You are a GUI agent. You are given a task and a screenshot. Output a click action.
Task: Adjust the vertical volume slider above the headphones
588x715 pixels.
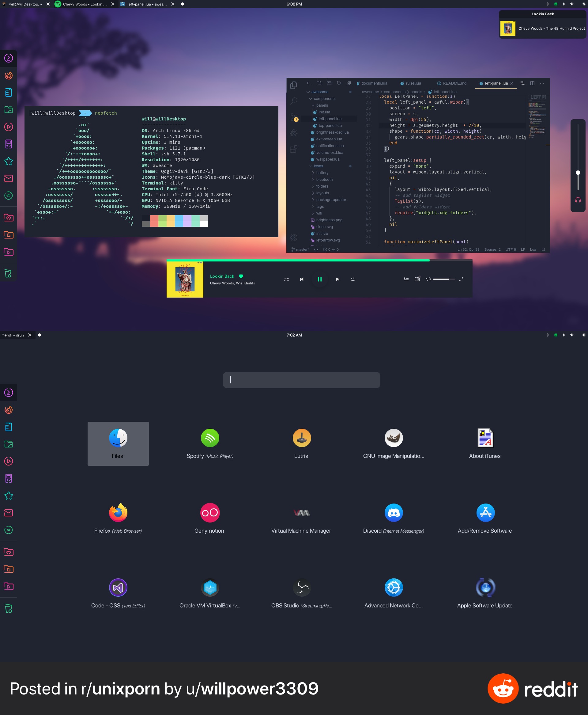578,157
